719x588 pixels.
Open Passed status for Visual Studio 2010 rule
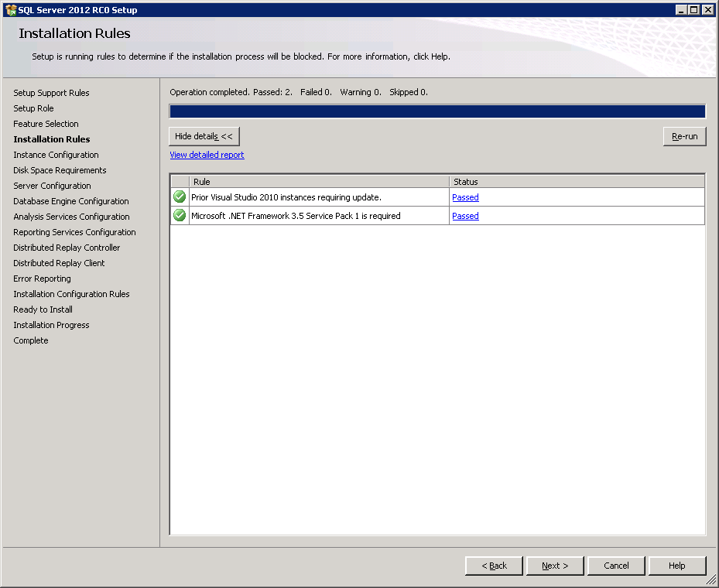pyautogui.click(x=465, y=197)
